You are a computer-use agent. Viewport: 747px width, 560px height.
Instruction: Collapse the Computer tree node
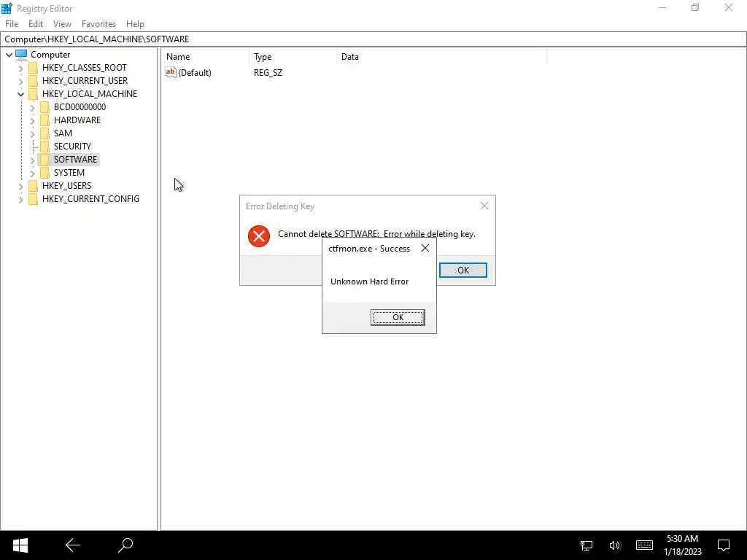[9, 55]
